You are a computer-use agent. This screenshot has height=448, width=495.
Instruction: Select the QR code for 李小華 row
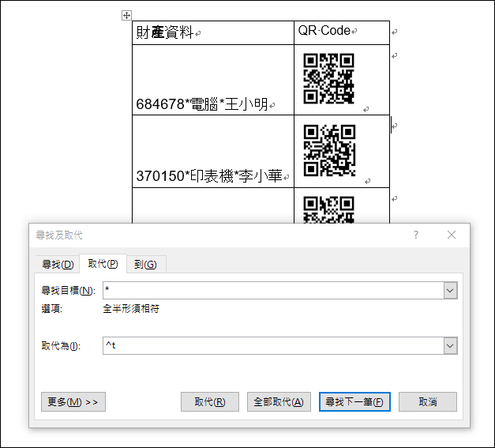click(x=329, y=150)
